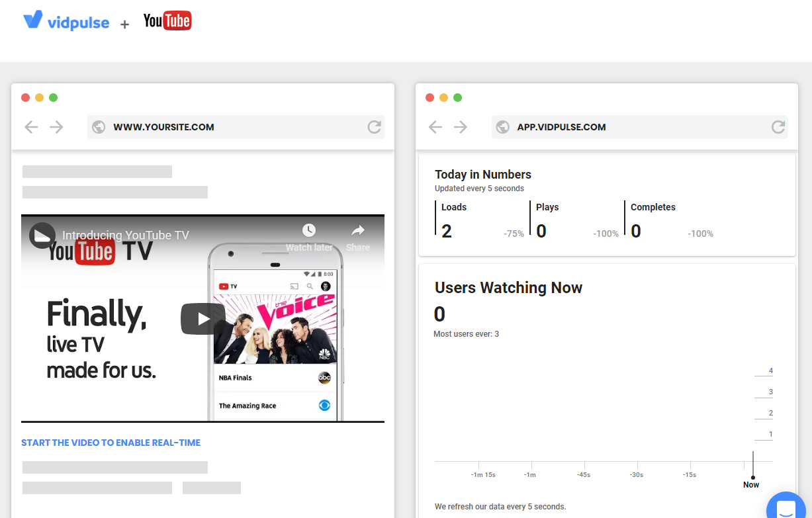This screenshot has width=812, height=518.
Task: Click the -45s axis label
Action: point(583,475)
